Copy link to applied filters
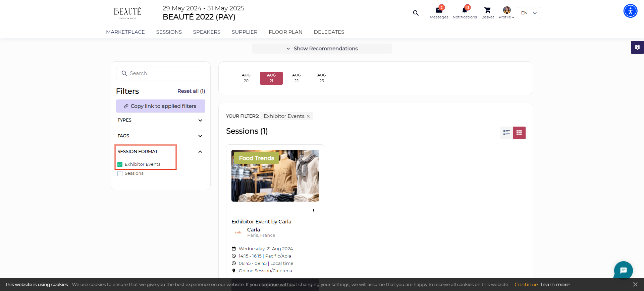Viewport: 644px width, 291px height. (161, 106)
